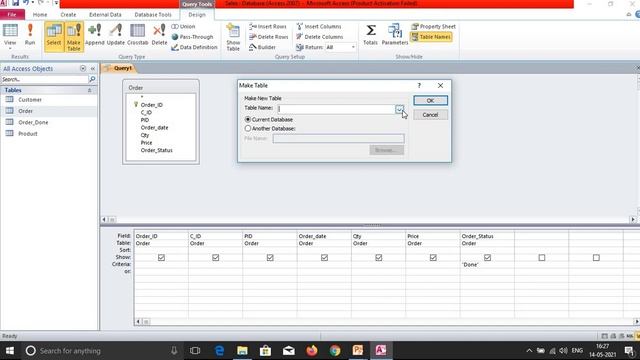Screen dimensions: 640x360
Task: Confirm Make Table dialog with OK
Action: (430, 100)
